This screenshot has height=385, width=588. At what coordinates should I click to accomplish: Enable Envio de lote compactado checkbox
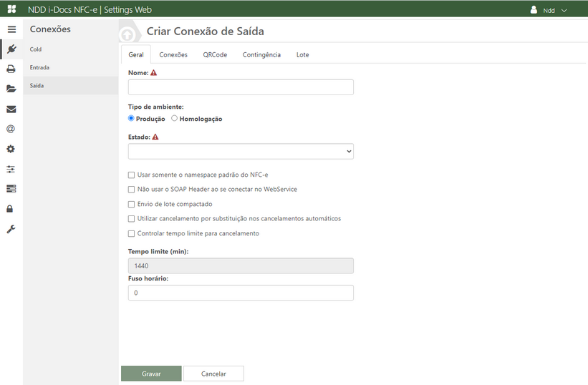pyautogui.click(x=131, y=204)
